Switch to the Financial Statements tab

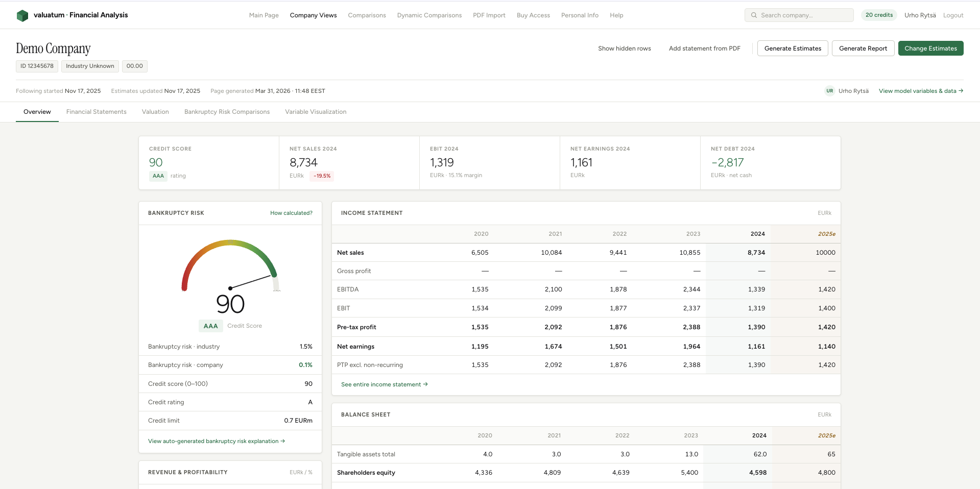96,112
